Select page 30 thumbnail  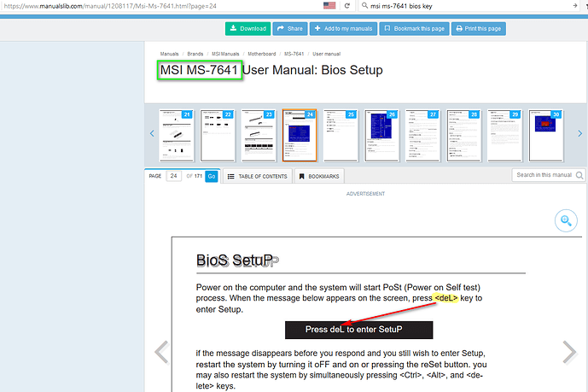coord(545,136)
